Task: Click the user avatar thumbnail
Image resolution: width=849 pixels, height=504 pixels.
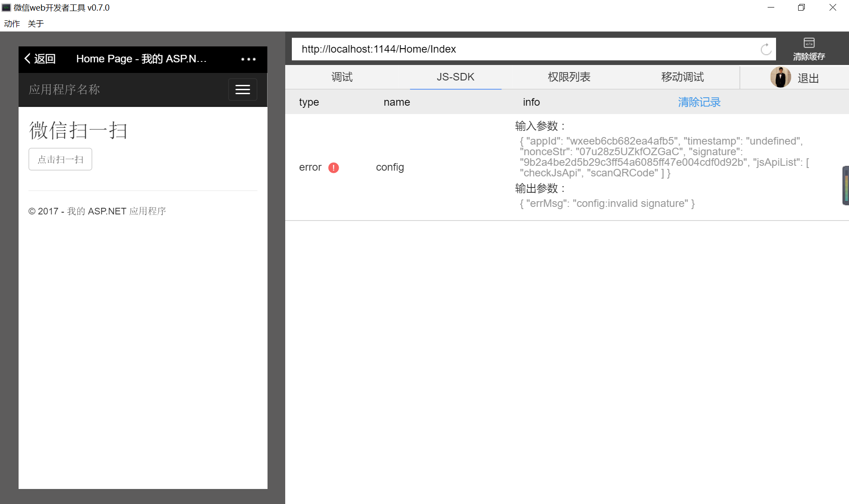Action: 780,77
